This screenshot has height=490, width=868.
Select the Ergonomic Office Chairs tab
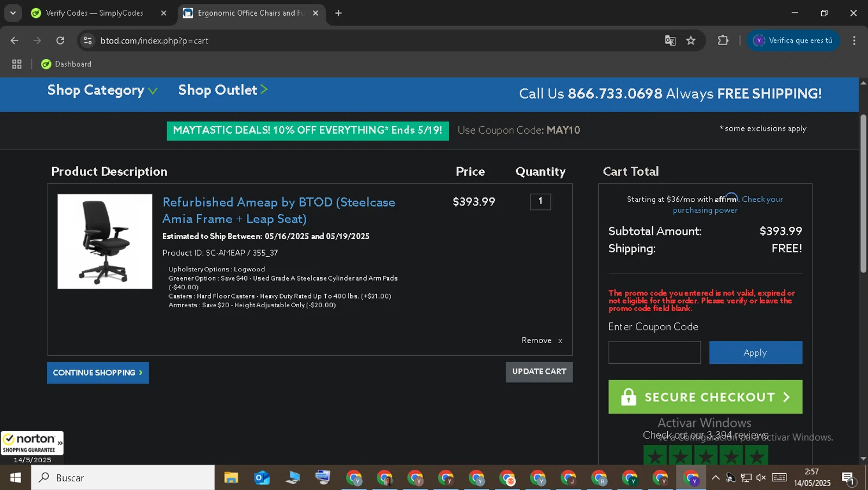249,13
